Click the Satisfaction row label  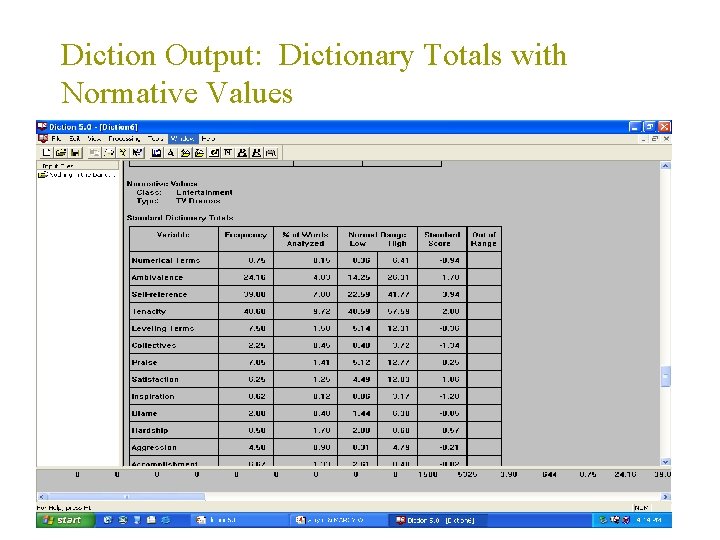tap(155, 379)
